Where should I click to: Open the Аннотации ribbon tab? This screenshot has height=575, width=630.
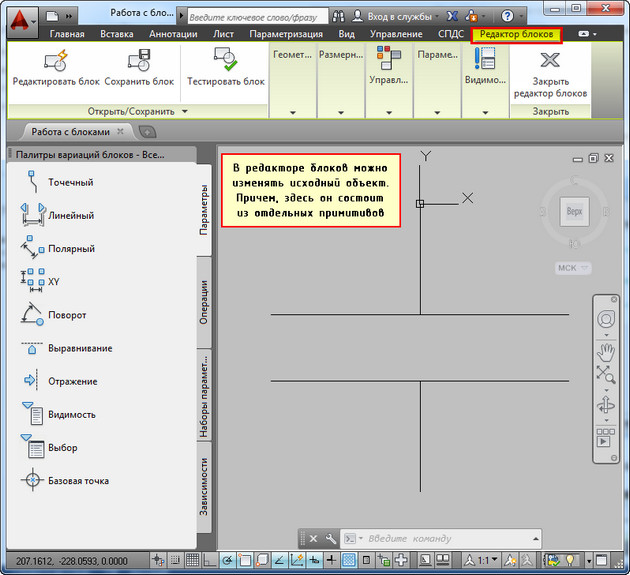(173, 34)
